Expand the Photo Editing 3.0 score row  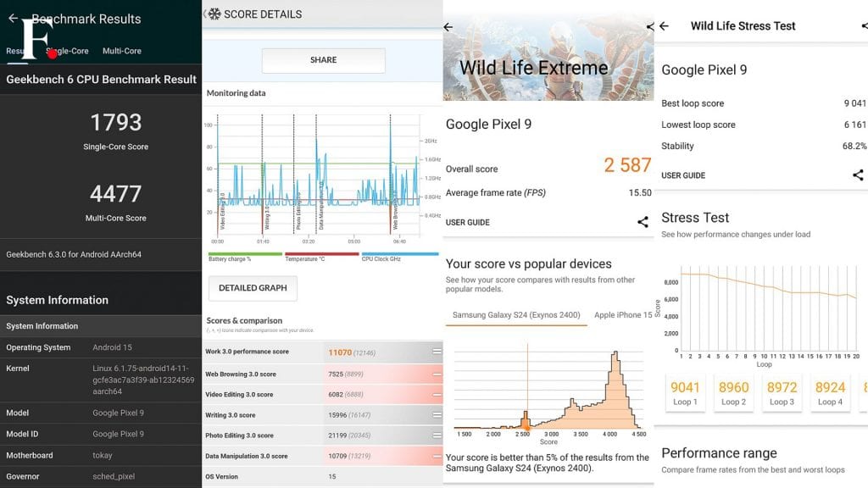(x=437, y=435)
